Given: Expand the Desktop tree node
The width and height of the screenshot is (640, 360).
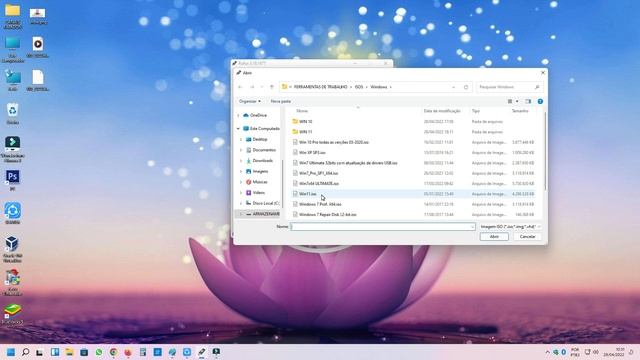Looking at the screenshot, I should [x=241, y=140].
